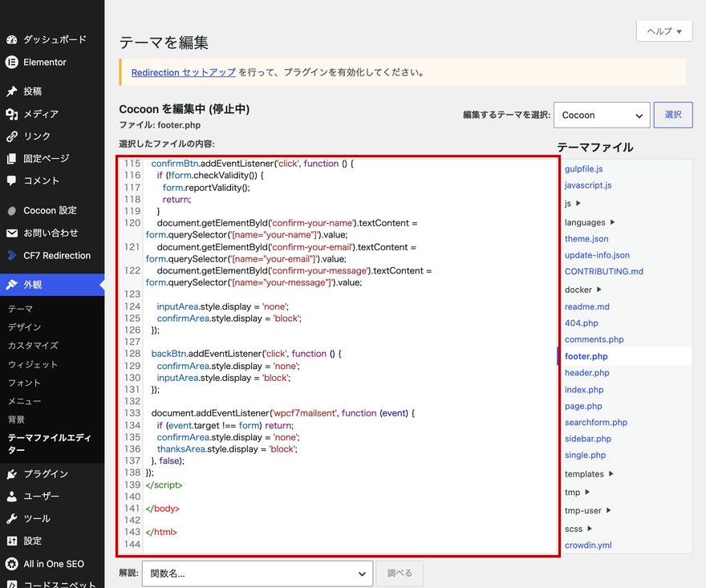The width and height of the screenshot is (706, 588).
Task: Click the Dashboard gauge icon
Action: point(12,39)
